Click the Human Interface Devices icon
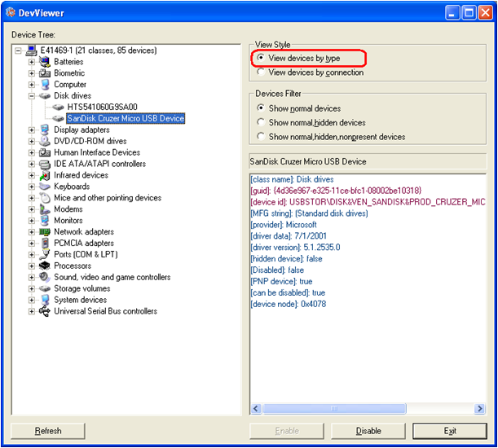498x448 pixels. pyautogui.click(x=45, y=152)
